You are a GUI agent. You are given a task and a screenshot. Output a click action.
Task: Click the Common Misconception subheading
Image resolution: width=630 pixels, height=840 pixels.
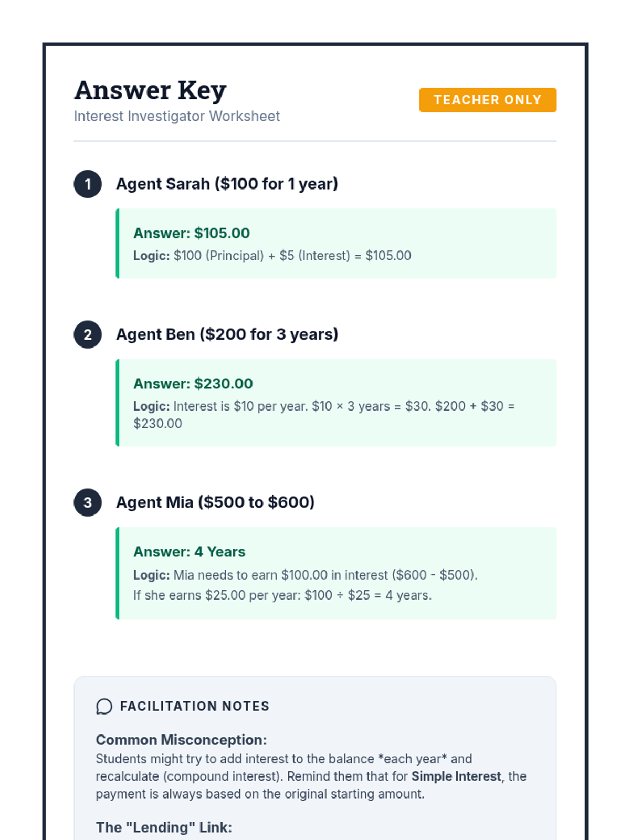click(x=181, y=740)
